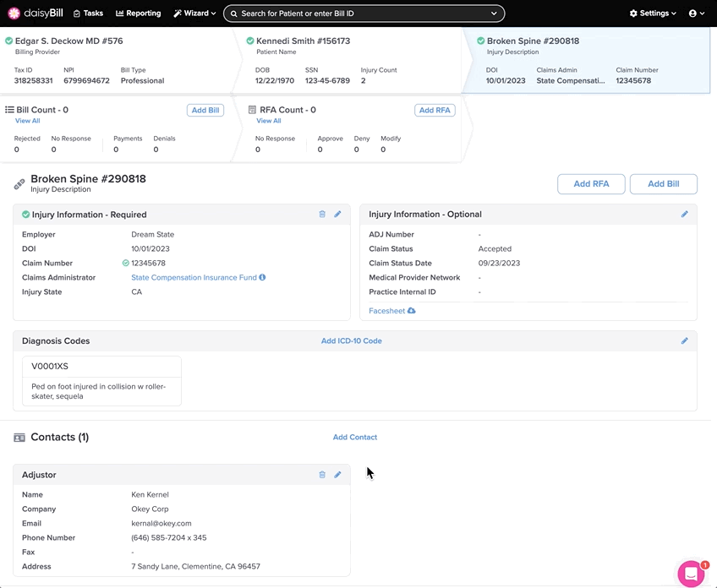Click the daisyBill logo icon
717x588 pixels.
[x=14, y=14]
